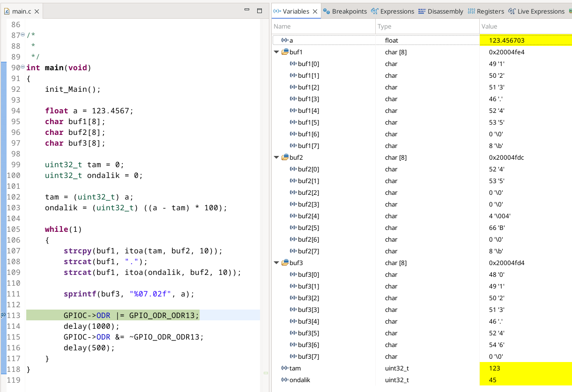Image resolution: width=572 pixels, height=392 pixels.
Task: Click the Disassembly tab icon
Action: tap(422, 11)
